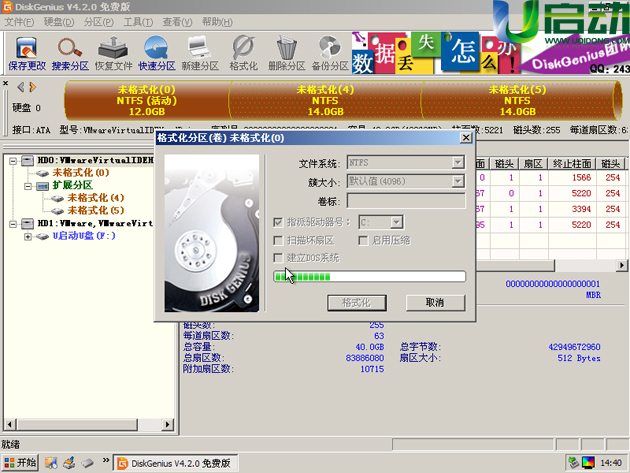Click the 取消 cancel button
The height and width of the screenshot is (473, 630).
435,303
